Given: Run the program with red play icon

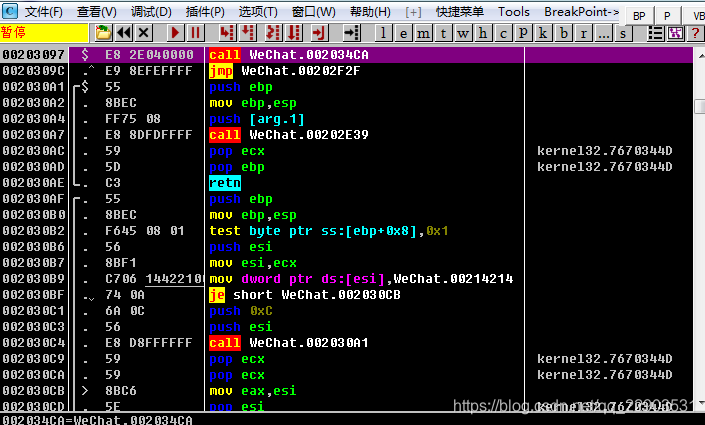Looking at the screenshot, I should [175, 33].
